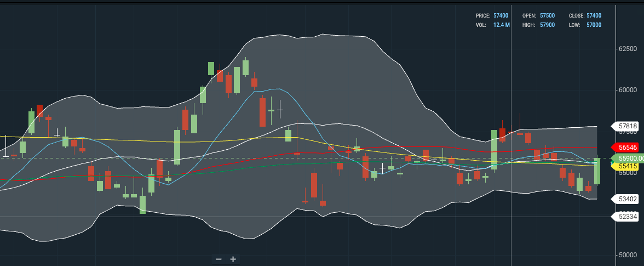Screen dimensions: 644x266
Task: Zoom out with the minus button
Action: (219, 259)
